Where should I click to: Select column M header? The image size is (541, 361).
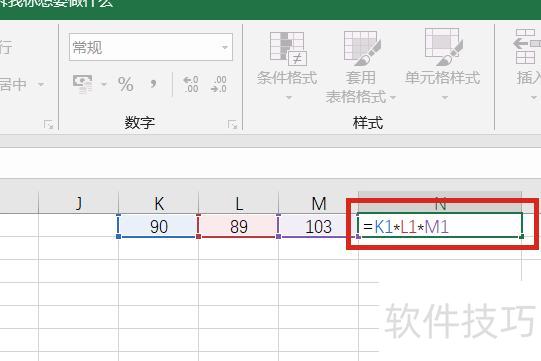(319, 203)
